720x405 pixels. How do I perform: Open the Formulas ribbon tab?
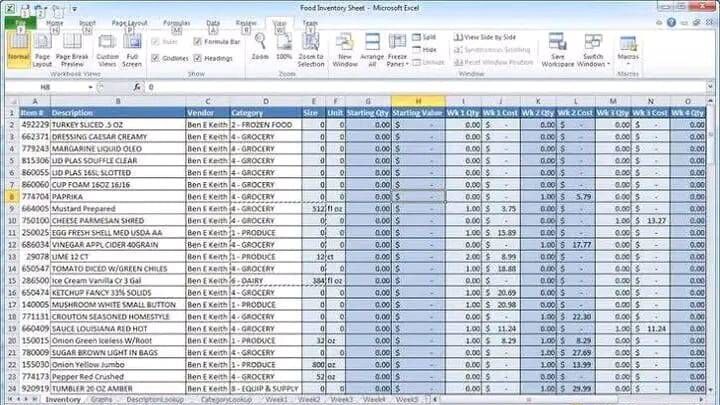click(x=176, y=21)
